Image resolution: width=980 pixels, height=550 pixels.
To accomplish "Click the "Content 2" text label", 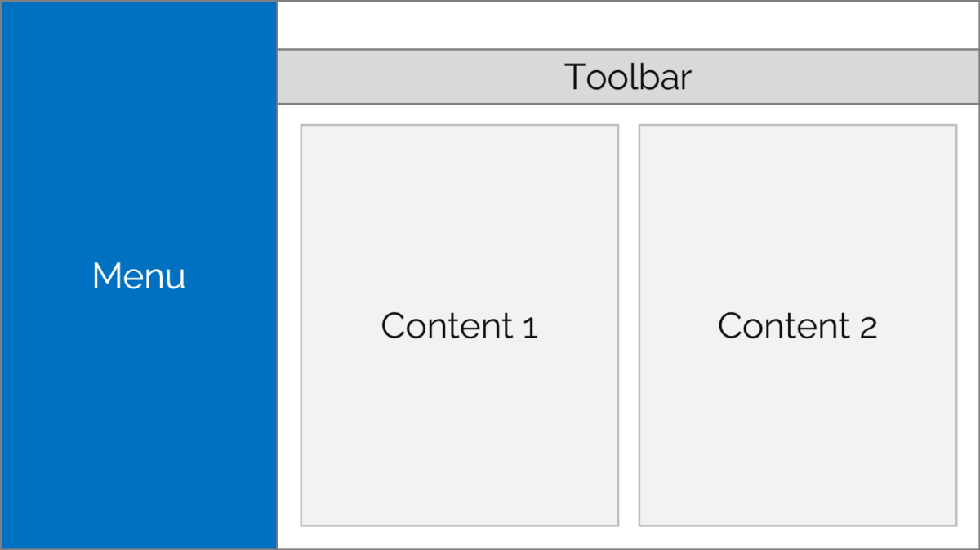I will click(x=797, y=325).
